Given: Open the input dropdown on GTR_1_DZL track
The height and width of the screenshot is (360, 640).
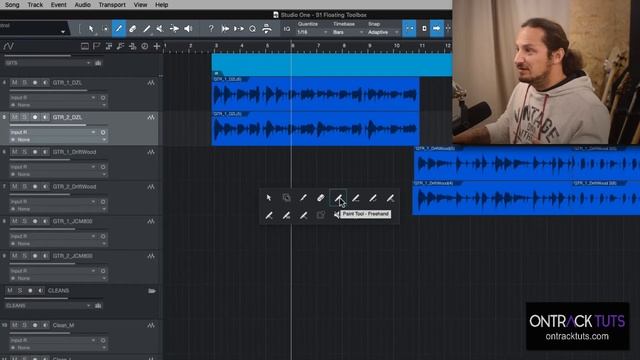Looking at the screenshot, I should point(53,98).
